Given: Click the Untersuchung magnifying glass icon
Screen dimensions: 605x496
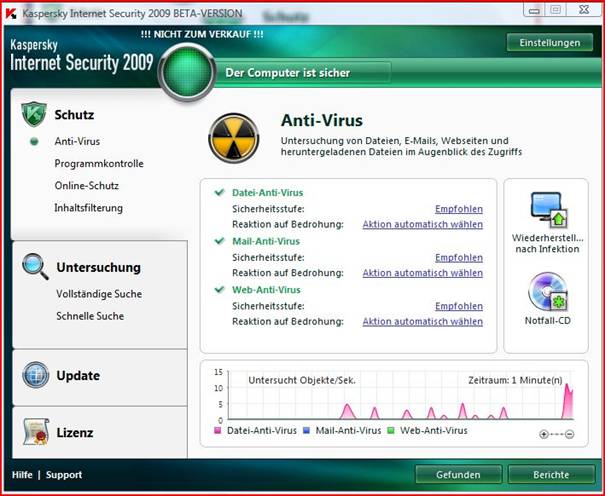Looking at the screenshot, I should coord(35,266).
